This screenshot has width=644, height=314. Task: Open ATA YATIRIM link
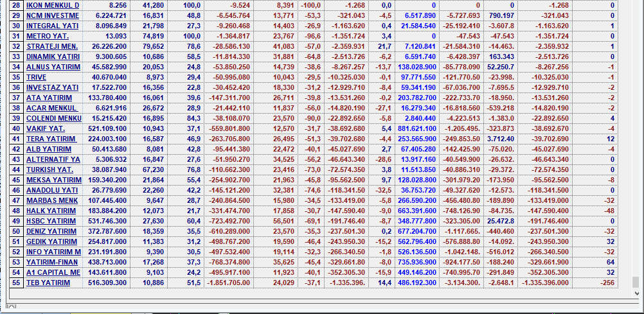click(49, 98)
